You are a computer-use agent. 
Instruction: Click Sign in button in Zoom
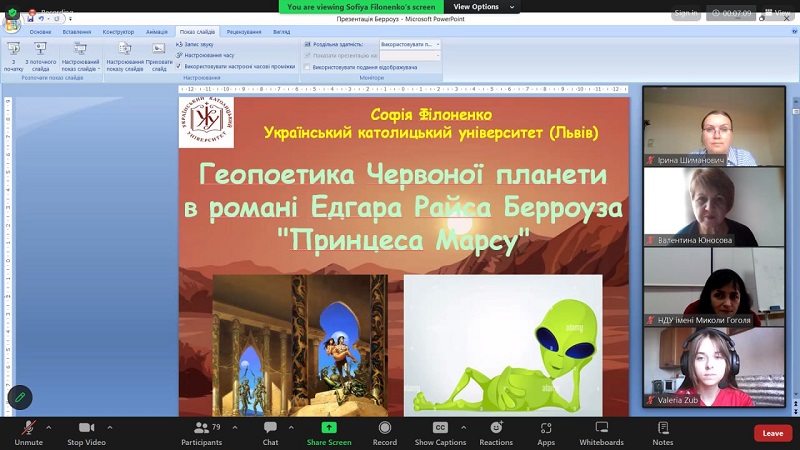click(686, 13)
